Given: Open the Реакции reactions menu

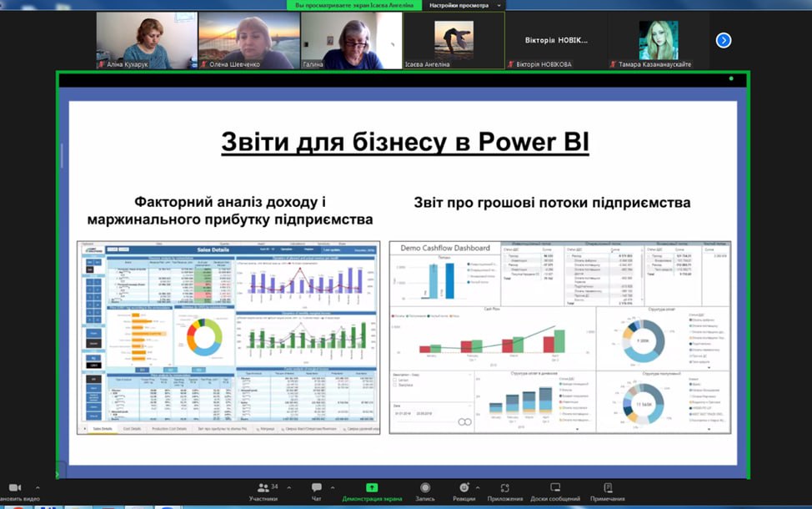Looking at the screenshot, I should pyautogui.click(x=464, y=492).
